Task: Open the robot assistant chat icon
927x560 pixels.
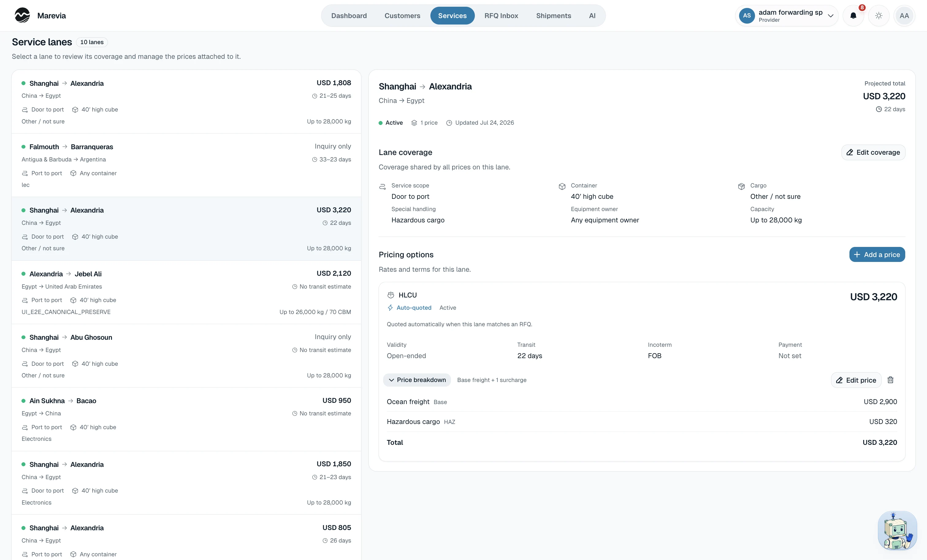Action: click(897, 531)
